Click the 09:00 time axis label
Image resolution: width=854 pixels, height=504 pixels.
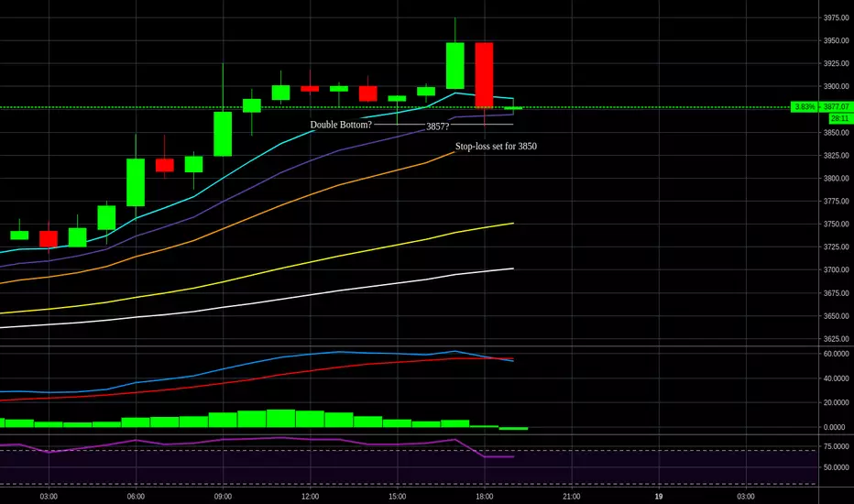click(223, 497)
